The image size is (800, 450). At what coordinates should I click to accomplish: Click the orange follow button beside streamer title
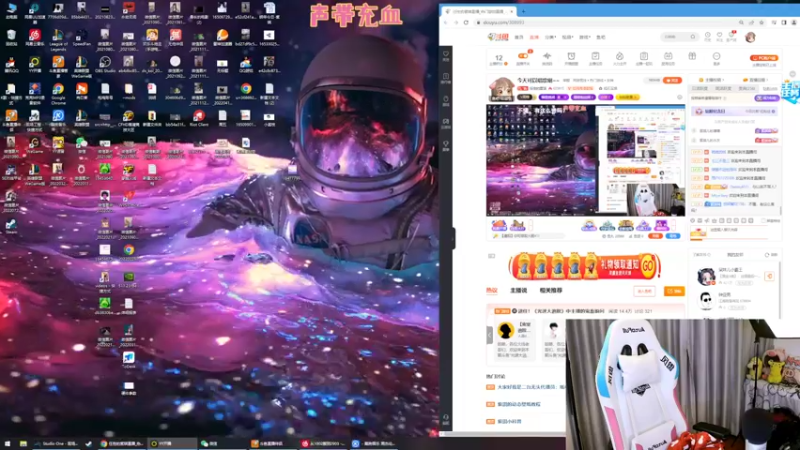click(672, 80)
